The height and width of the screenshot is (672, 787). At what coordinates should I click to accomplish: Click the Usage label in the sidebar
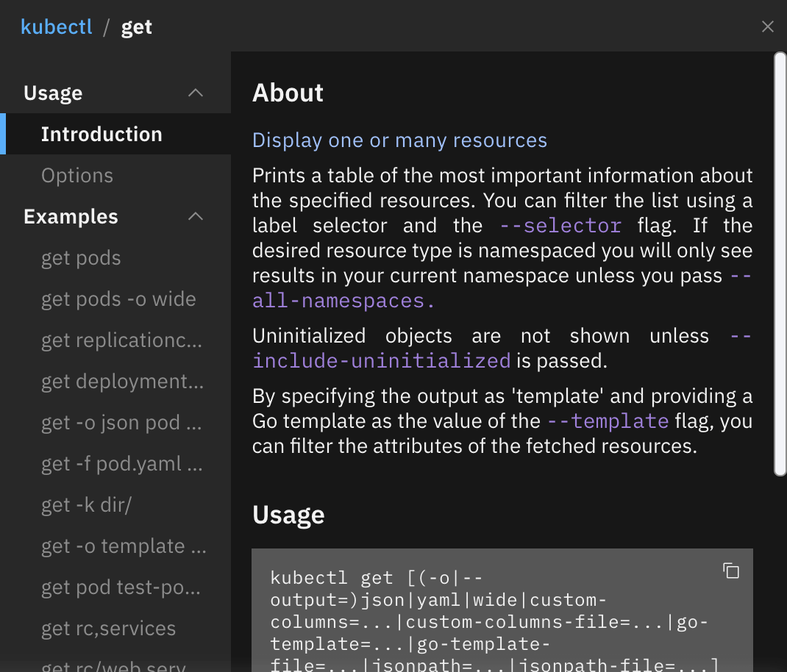point(53,93)
